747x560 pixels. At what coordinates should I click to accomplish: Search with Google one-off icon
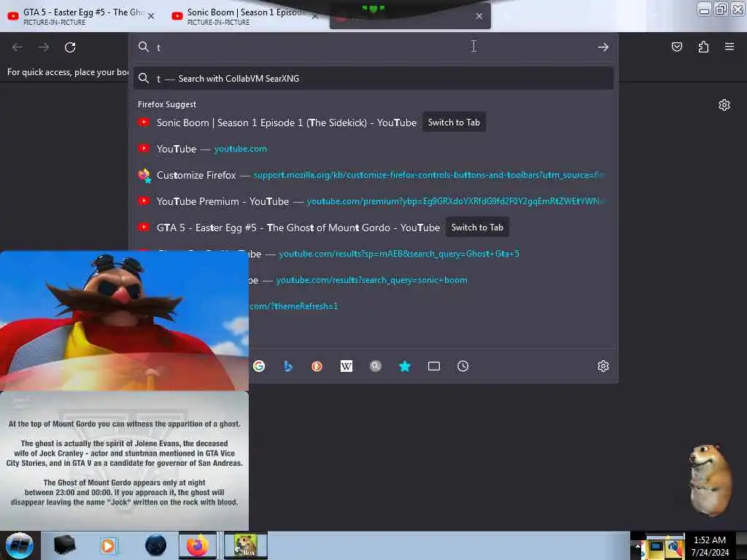[x=259, y=366]
